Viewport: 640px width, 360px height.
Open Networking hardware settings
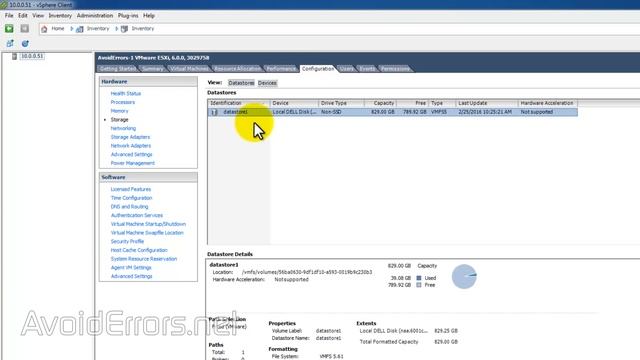123,128
